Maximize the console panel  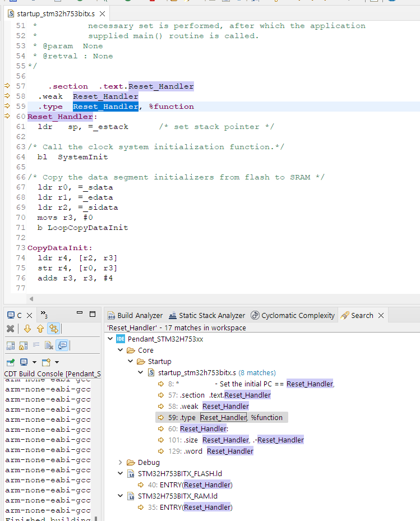(93, 314)
